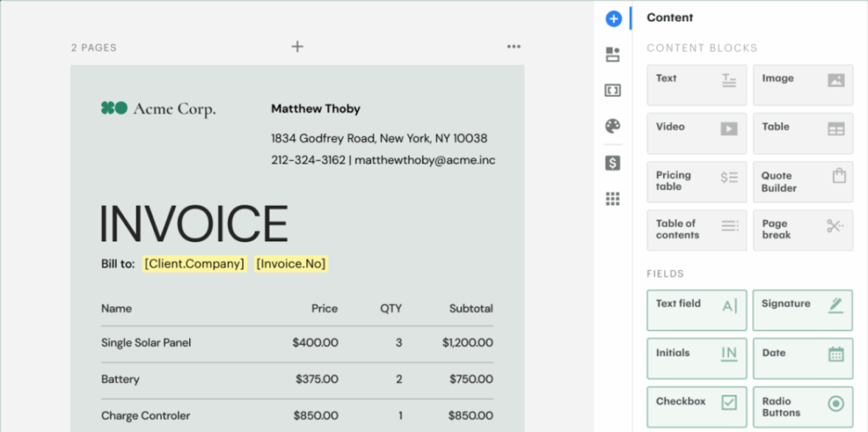Viewport: 868px width, 432px height.
Task: Click the [Client.Company] variable in invoice
Action: [x=194, y=263]
